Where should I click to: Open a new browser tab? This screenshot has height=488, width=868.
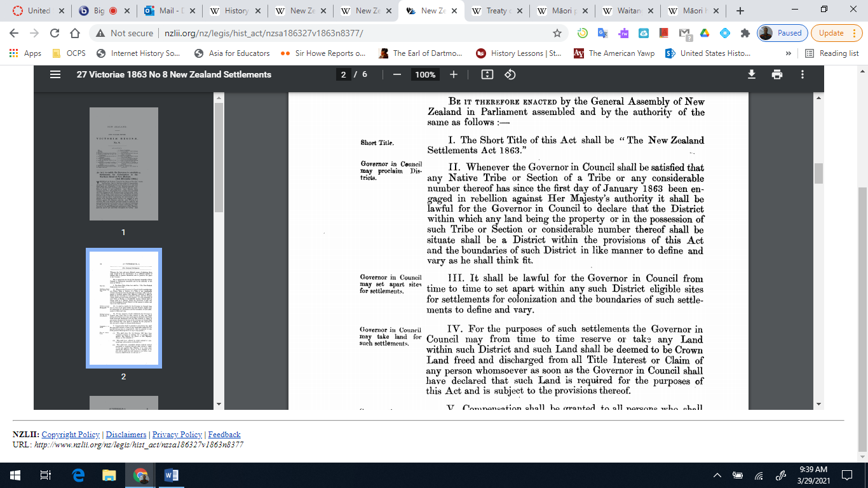pyautogui.click(x=740, y=11)
